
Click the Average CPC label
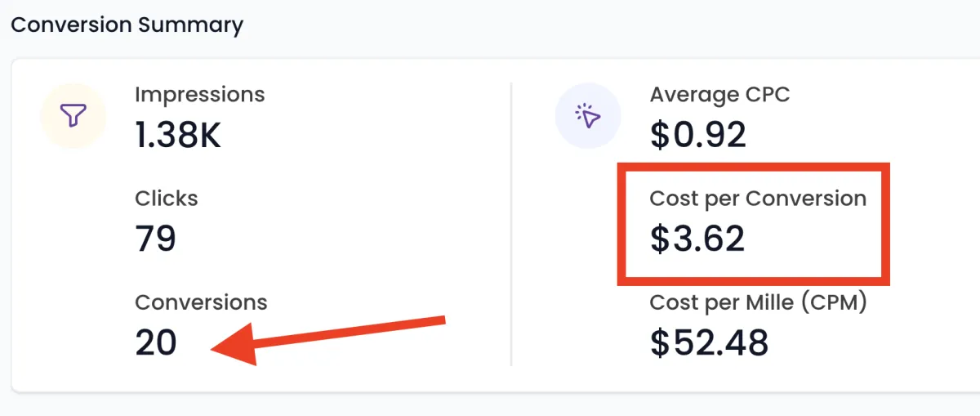pyautogui.click(x=719, y=95)
